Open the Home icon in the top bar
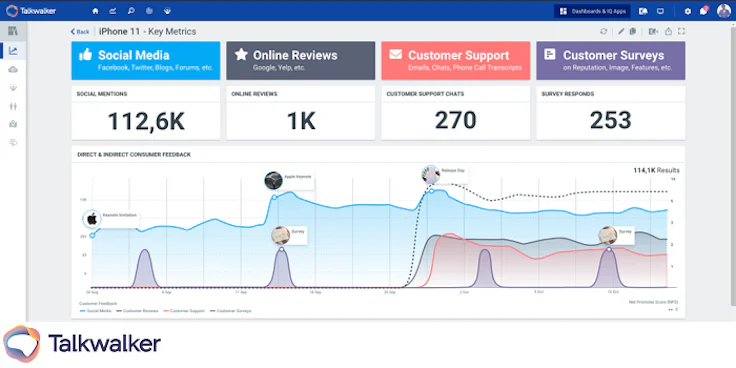 coord(96,11)
